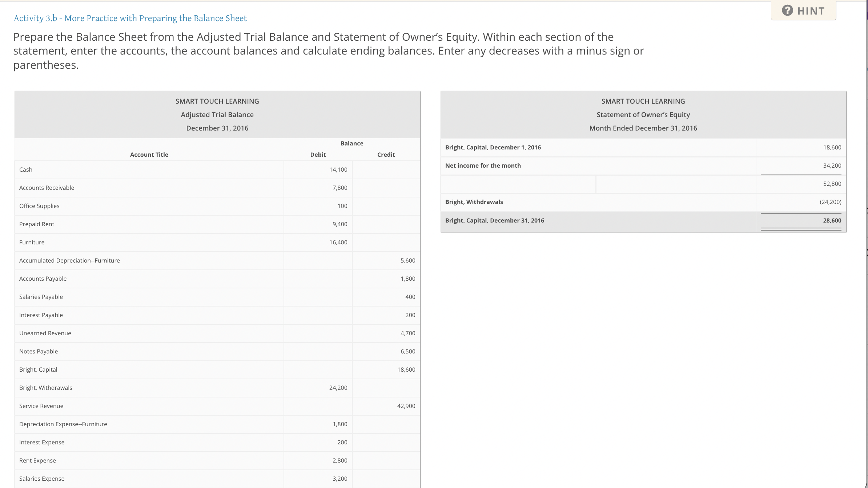Click the empty middle cell beside 52,800

(x=676, y=184)
